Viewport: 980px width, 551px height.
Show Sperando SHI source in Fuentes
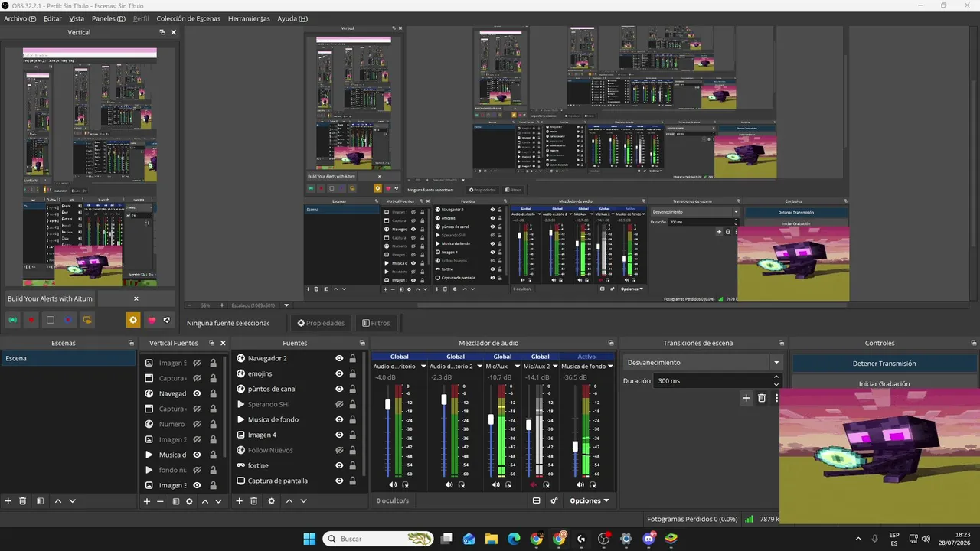point(339,404)
